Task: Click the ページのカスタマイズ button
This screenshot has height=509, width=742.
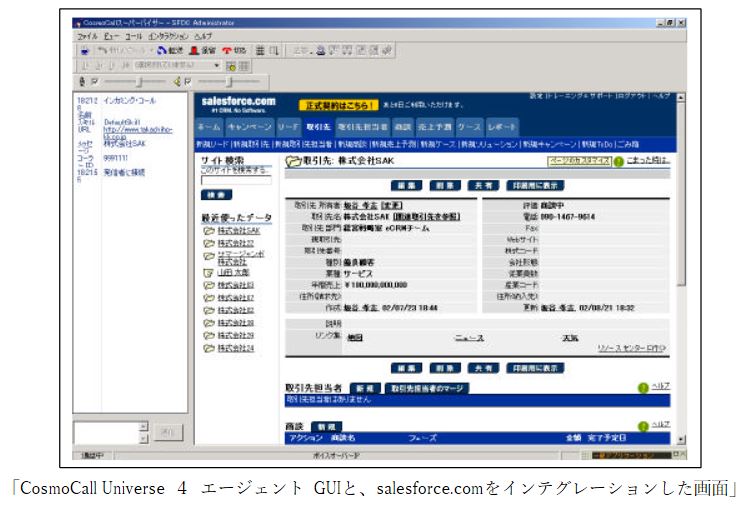Action: 579,161
